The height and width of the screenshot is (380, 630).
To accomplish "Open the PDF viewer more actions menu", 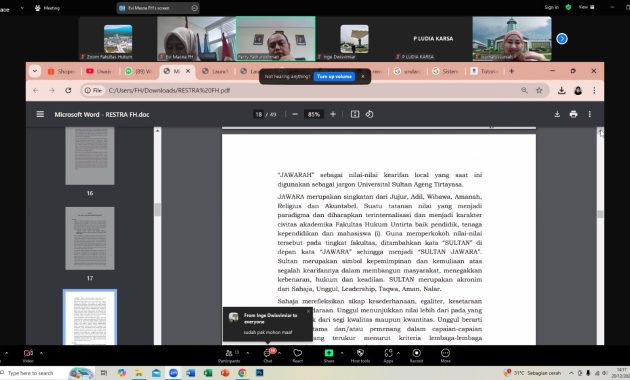I will click(589, 114).
